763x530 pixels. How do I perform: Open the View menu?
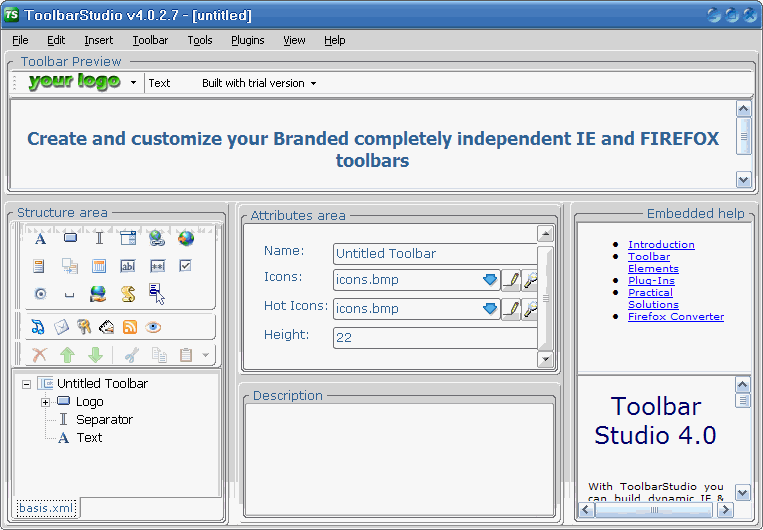click(294, 40)
